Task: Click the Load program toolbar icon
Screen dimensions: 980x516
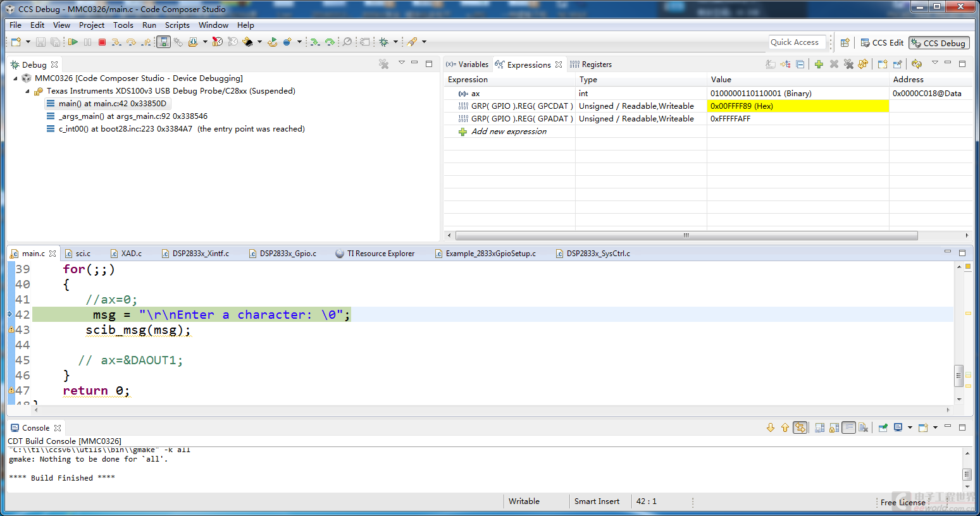Action: 193,42
